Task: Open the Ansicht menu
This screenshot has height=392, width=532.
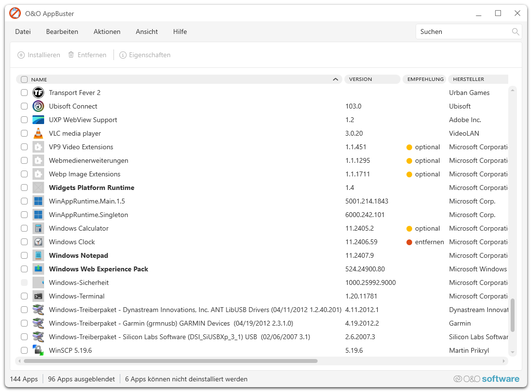Action: [146, 31]
